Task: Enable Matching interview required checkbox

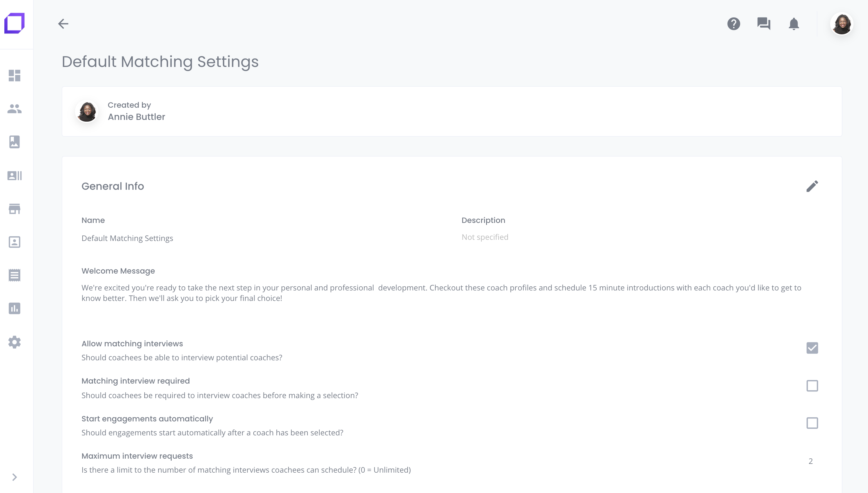Action: tap(812, 386)
